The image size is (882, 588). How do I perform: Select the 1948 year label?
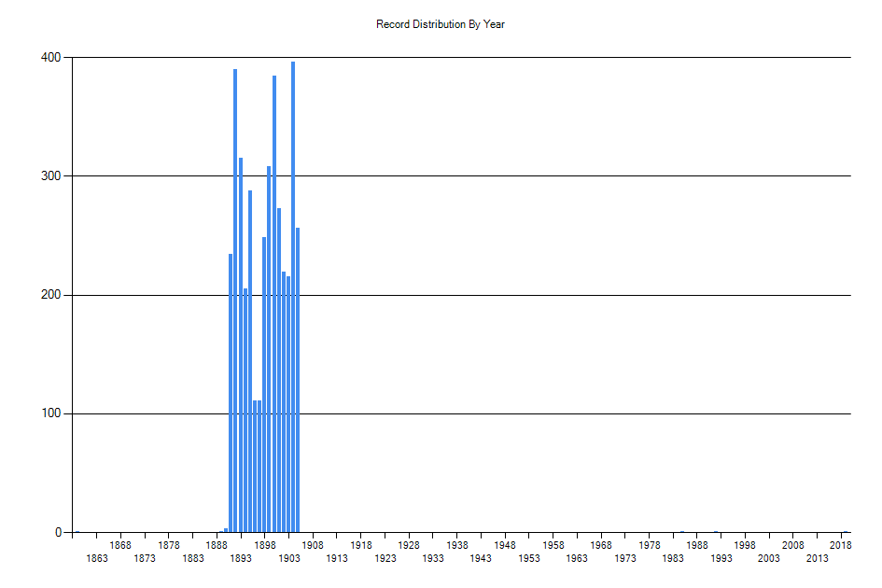[505, 545]
